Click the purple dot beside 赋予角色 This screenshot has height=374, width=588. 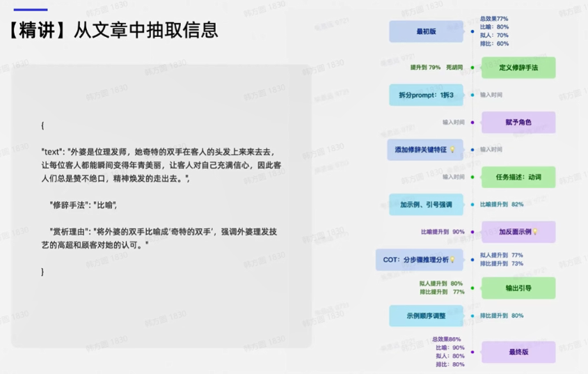click(x=472, y=123)
